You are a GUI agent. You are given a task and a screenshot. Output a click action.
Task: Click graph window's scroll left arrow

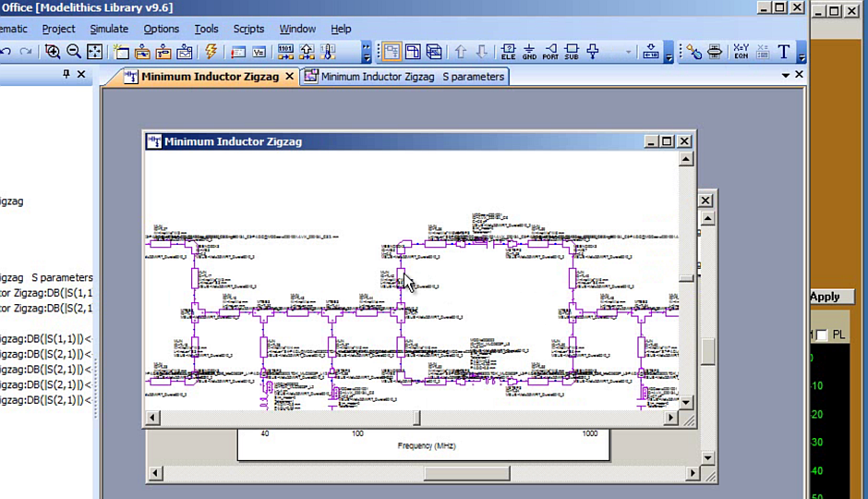pos(155,473)
